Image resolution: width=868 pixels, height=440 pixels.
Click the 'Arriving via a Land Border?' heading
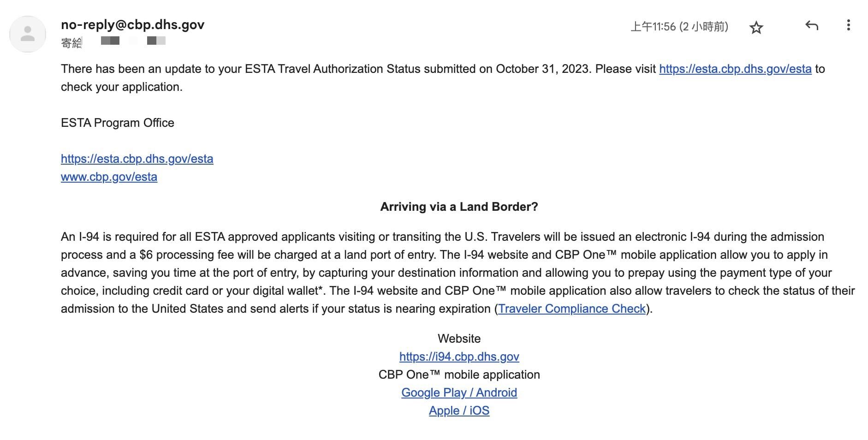[459, 207]
